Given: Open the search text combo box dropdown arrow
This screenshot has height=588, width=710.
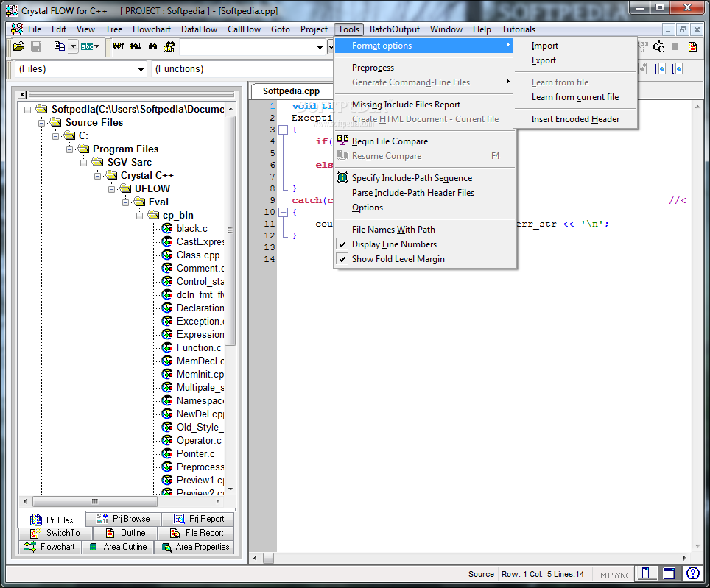Looking at the screenshot, I should point(320,47).
